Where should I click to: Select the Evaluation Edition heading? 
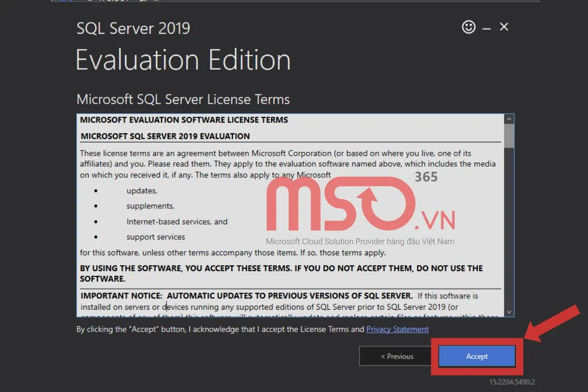tap(183, 60)
